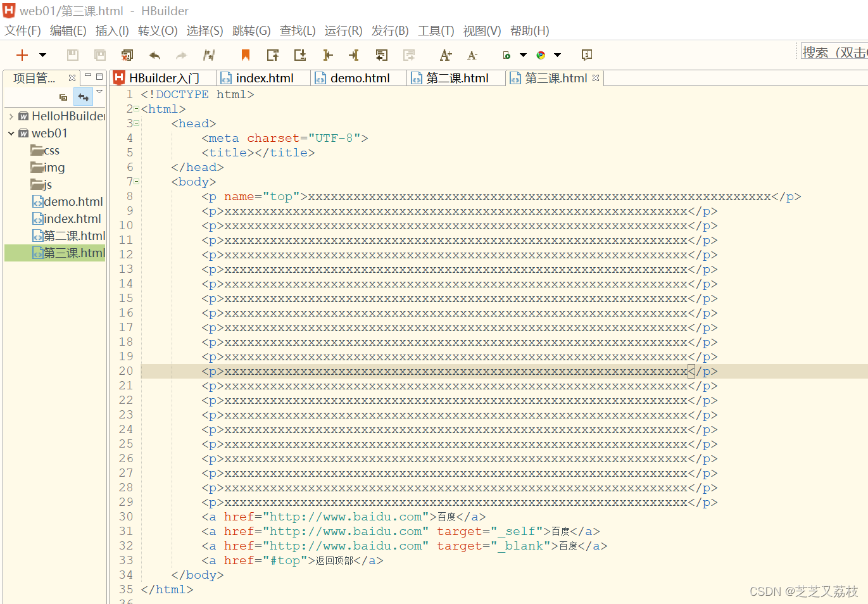Close the project manager panel tab
The width and height of the screenshot is (868, 604).
pyautogui.click(x=72, y=78)
